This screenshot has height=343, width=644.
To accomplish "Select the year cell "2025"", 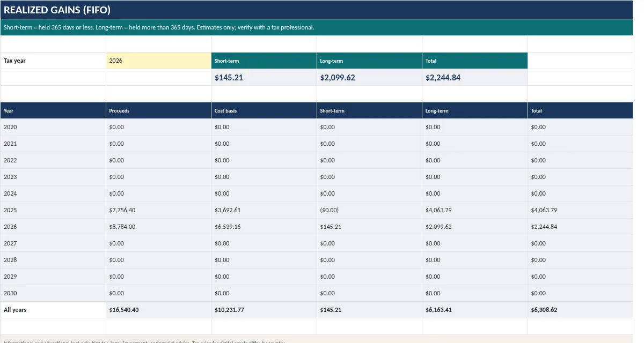I will (53, 210).
